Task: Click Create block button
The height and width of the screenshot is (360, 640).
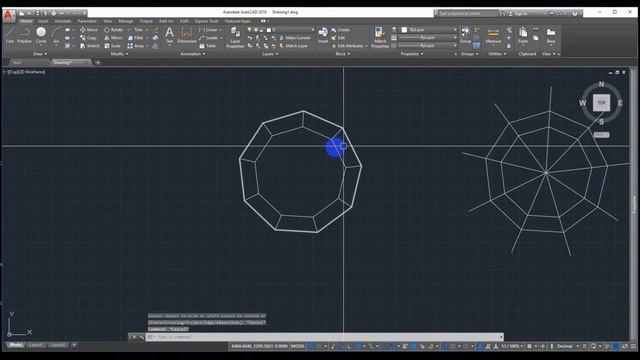Action: point(340,30)
